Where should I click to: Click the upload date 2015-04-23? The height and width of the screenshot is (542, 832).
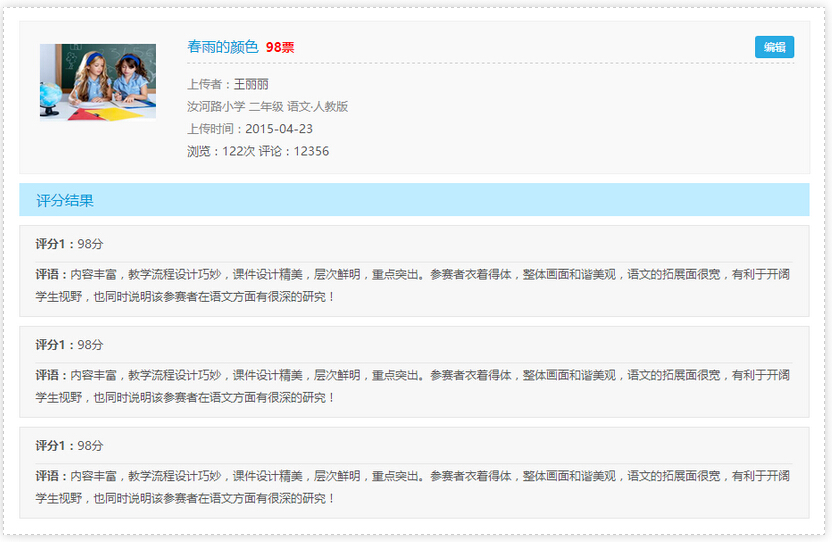click(279, 129)
